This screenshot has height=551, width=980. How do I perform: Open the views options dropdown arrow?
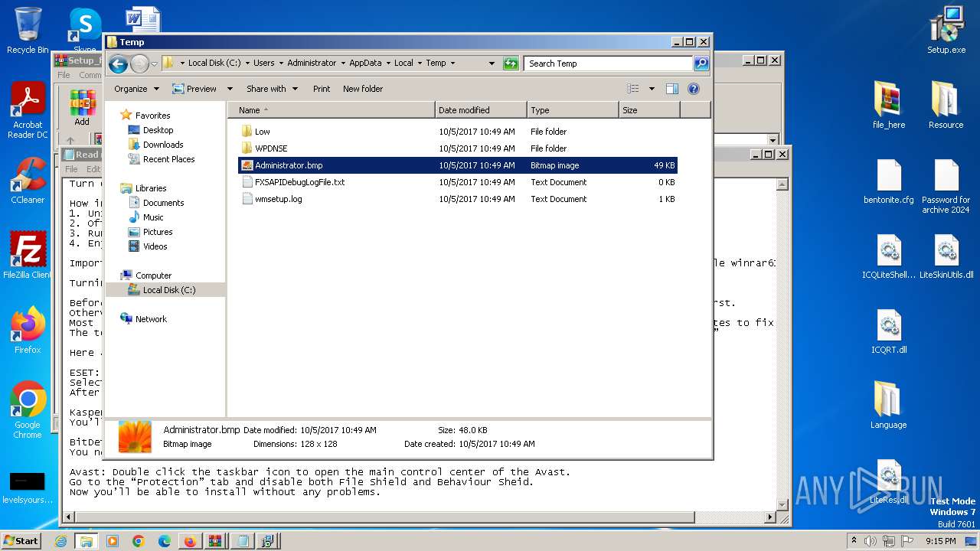click(652, 89)
